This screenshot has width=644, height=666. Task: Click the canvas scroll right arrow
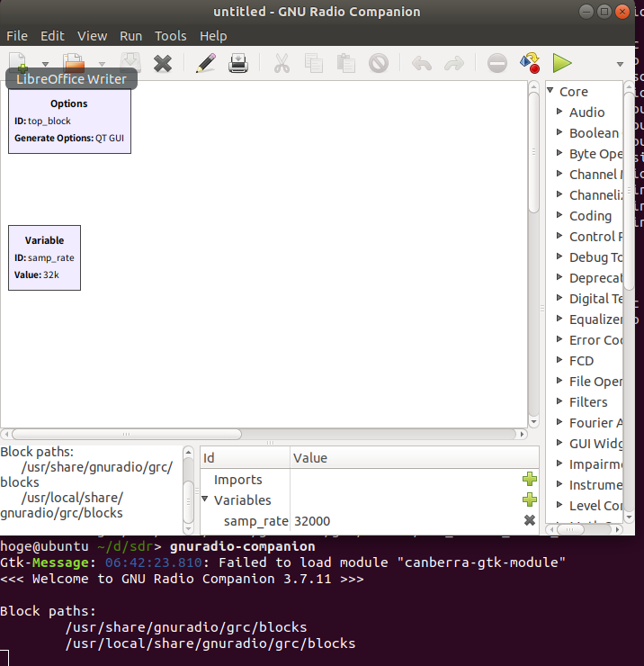[x=523, y=434]
